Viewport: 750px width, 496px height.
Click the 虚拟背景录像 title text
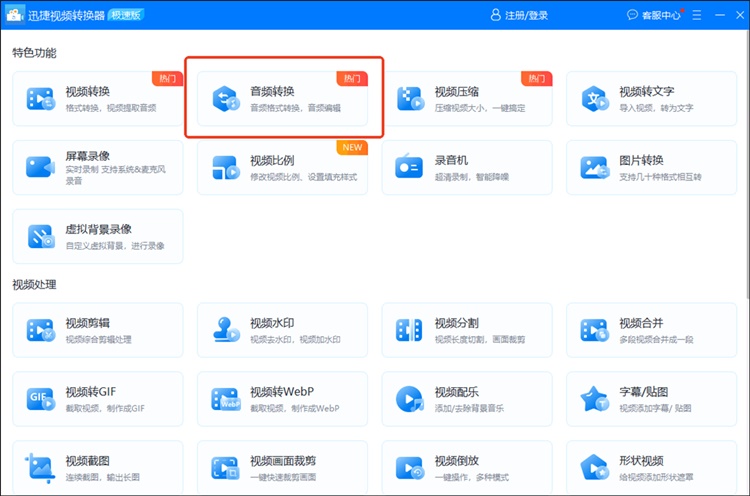point(99,229)
